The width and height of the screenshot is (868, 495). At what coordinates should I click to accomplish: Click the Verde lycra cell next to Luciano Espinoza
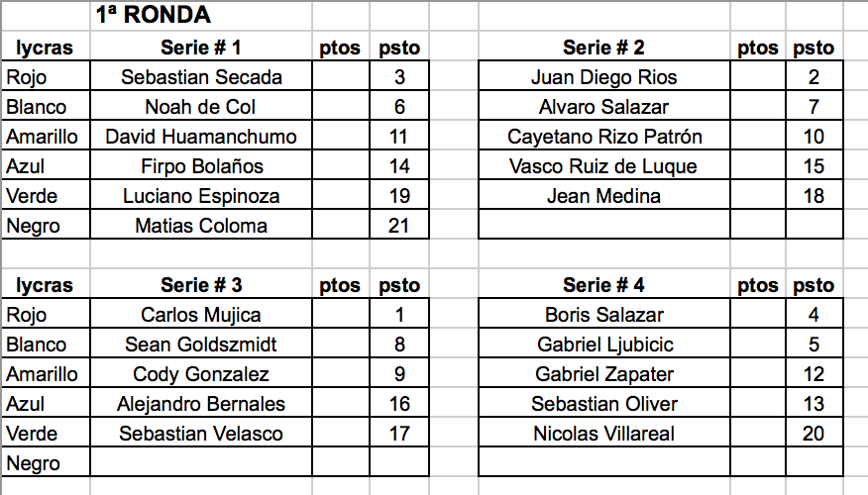(x=46, y=195)
